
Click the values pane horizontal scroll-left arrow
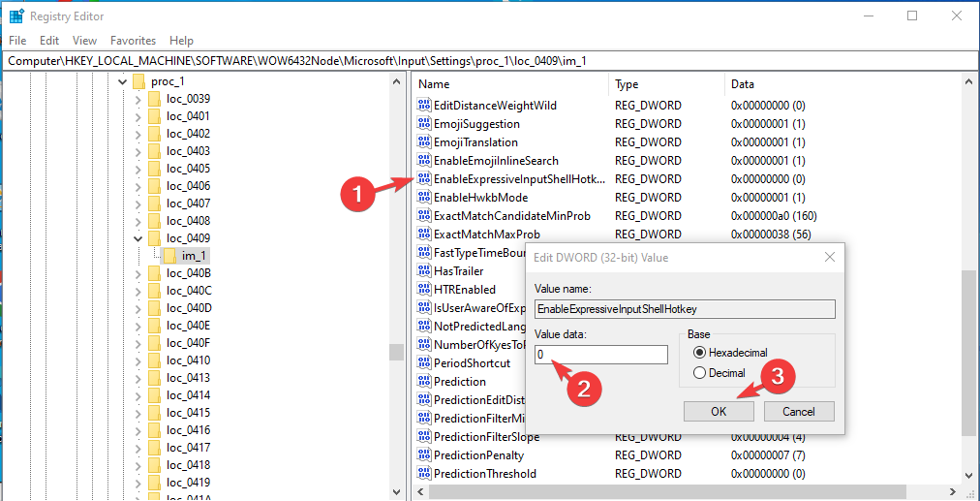420,491
